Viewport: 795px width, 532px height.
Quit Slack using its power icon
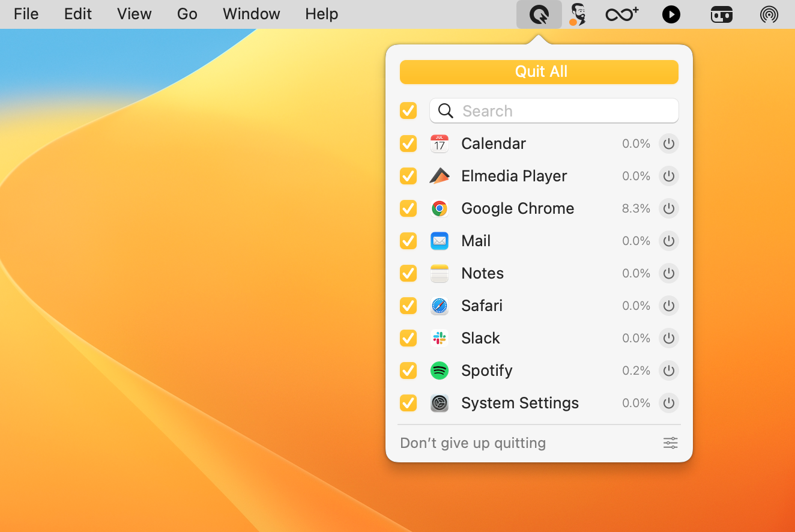coord(669,338)
